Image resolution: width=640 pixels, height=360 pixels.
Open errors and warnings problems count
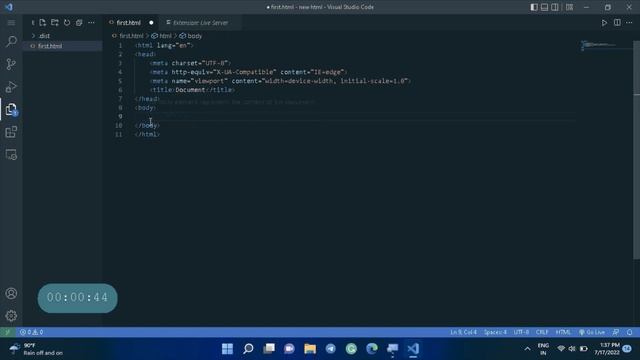[x=32, y=332]
